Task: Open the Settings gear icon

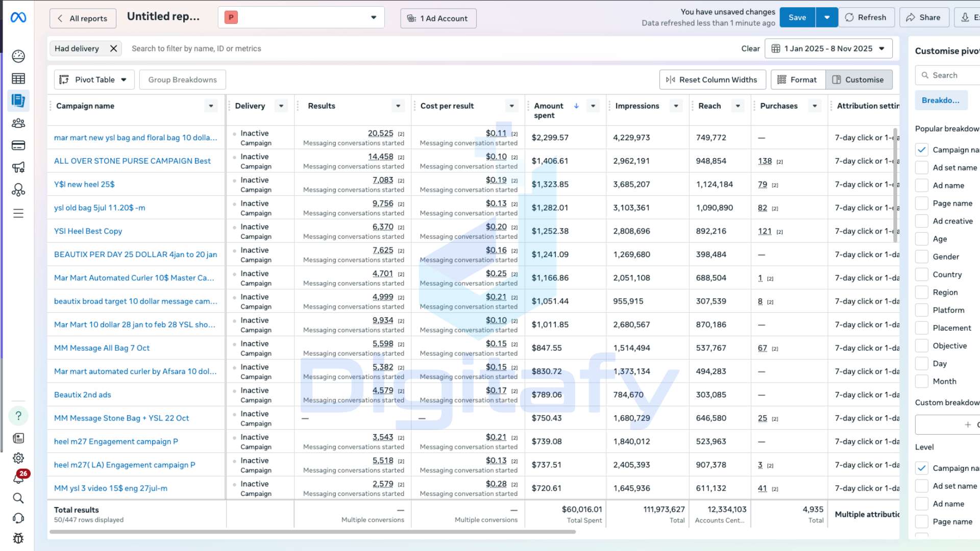Action: [18, 458]
